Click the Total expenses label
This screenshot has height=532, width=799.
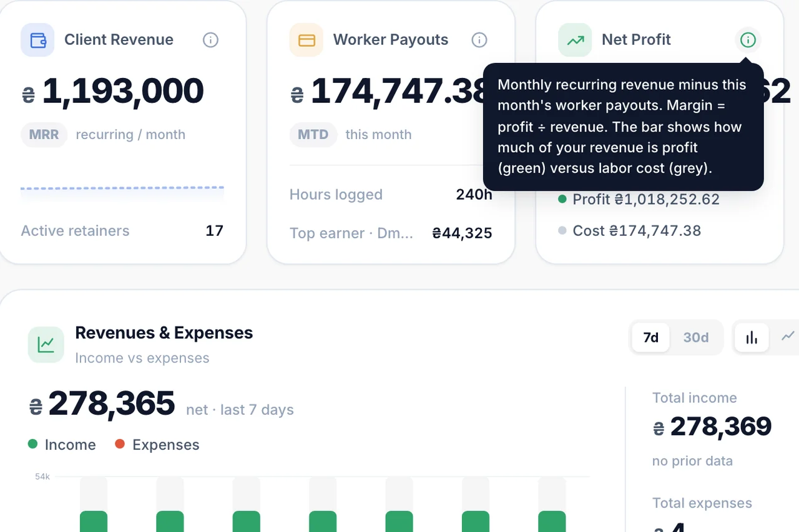(x=702, y=503)
